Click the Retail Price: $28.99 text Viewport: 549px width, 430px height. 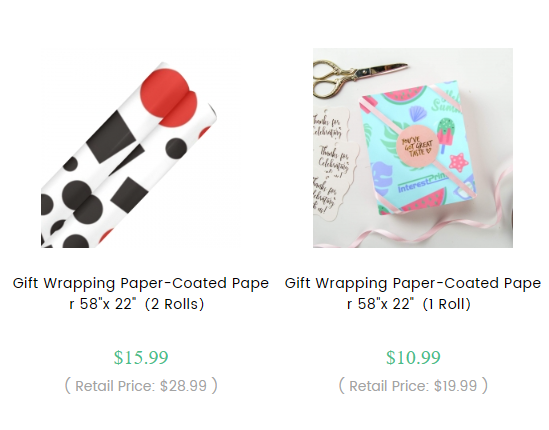[141, 386]
